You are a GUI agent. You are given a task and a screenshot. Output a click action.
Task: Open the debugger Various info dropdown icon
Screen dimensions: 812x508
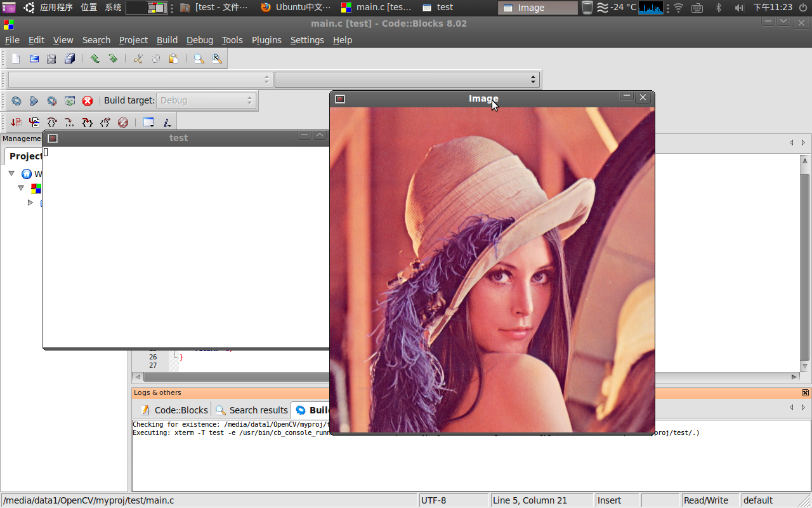(x=167, y=123)
